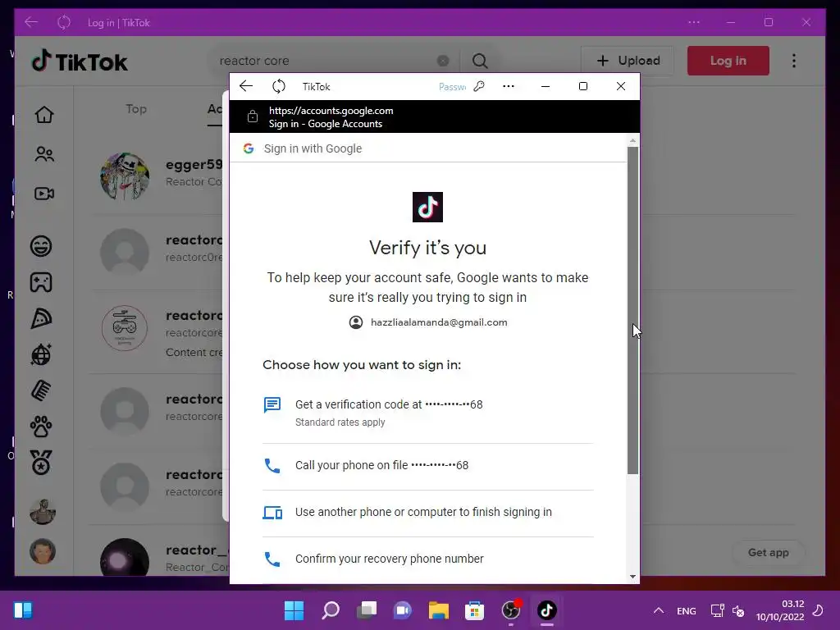Click the popup scrollbar down arrow
Screen dimensions: 840x630
(x=632, y=577)
